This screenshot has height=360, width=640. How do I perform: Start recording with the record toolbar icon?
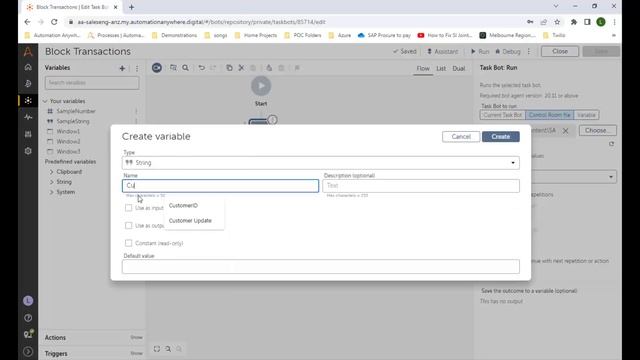tap(157, 68)
